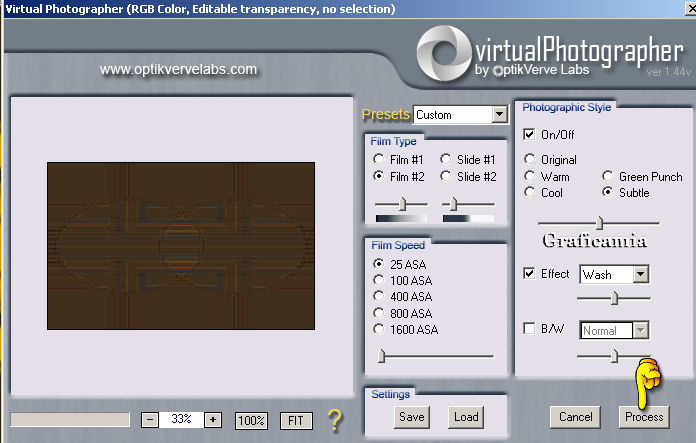The width and height of the screenshot is (696, 443).
Task: Select Slide #2 film type
Action: pyautogui.click(x=446, y=176)
